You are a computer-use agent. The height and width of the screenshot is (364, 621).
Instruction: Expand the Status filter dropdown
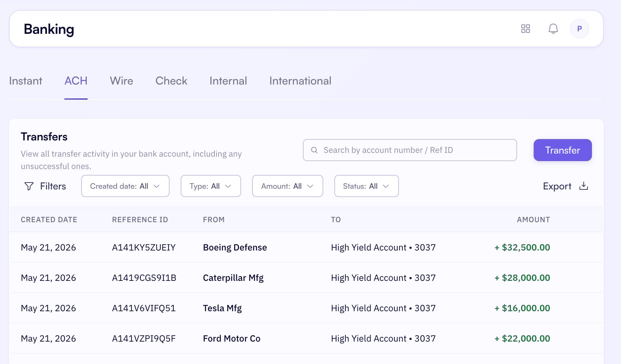pyautogui.click(x=366, y=186)
